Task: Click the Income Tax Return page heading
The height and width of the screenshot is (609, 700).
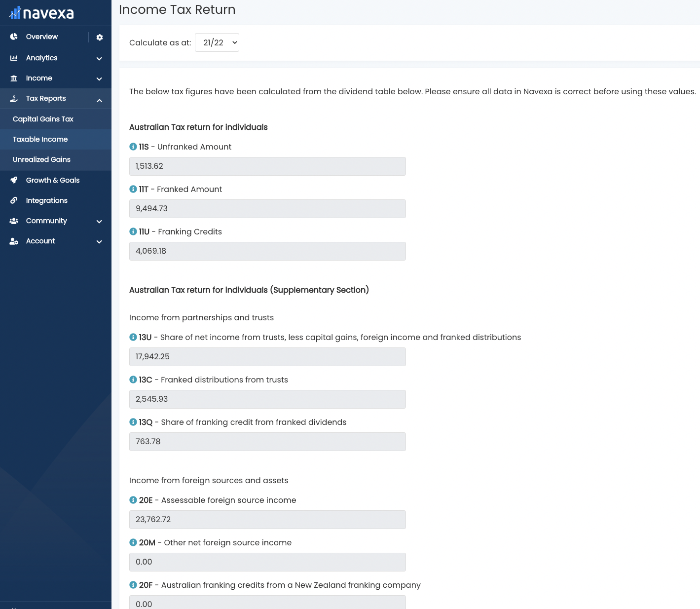Action: (177, 10)
